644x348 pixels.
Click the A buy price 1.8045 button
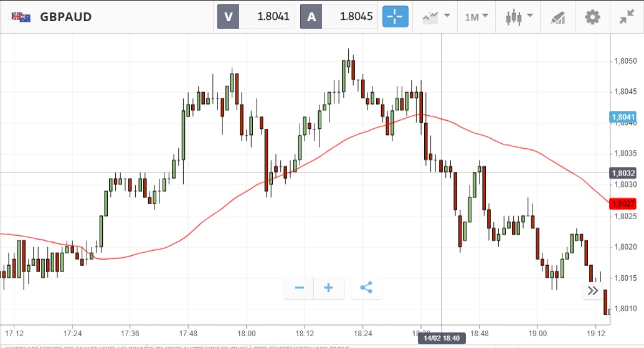coord(338,17)
